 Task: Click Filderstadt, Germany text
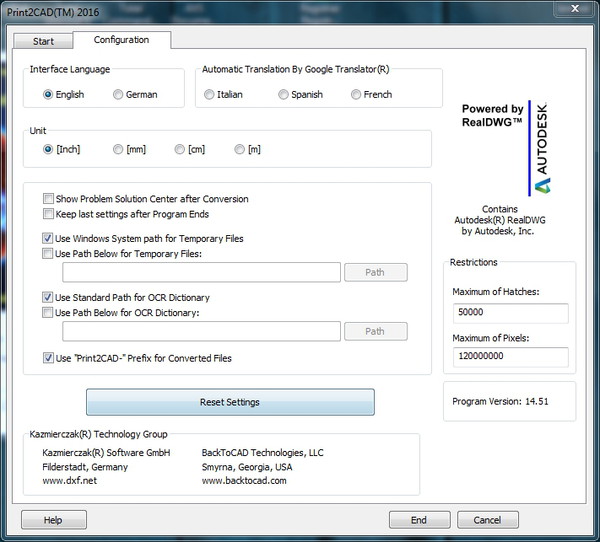[85, 467]
